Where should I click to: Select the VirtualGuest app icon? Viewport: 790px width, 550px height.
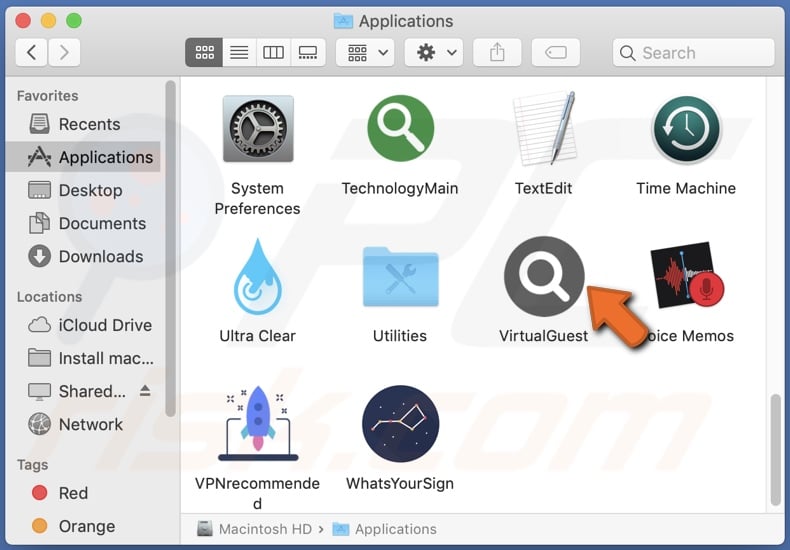[544, 277]
